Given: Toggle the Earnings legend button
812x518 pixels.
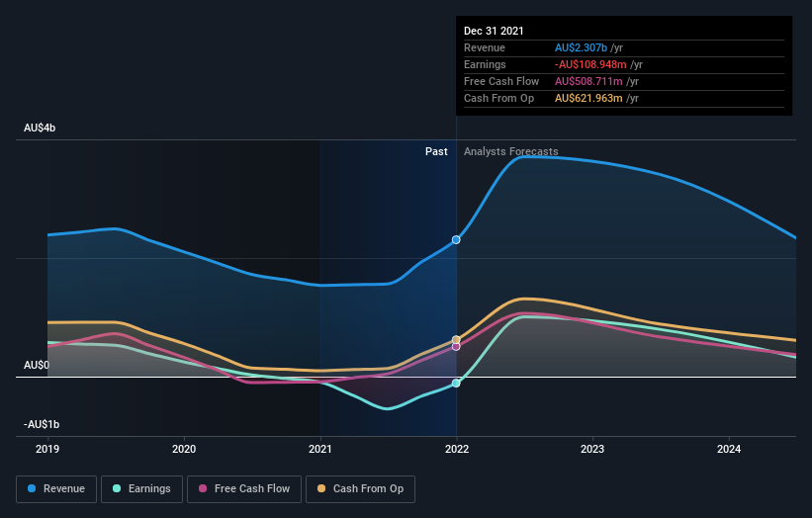Looking at the screenshot, I should (141, 489).
